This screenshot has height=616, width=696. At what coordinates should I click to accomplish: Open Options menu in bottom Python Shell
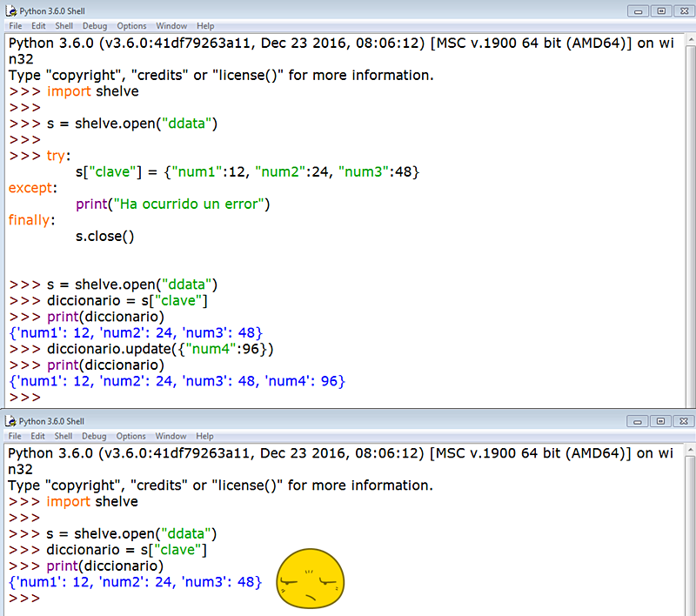131,436
